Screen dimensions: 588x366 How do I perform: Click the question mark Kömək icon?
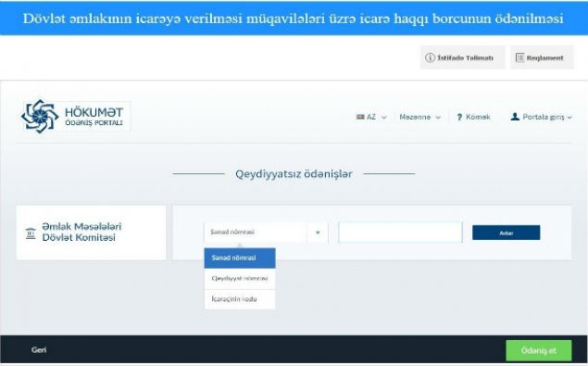pos(459,117)
